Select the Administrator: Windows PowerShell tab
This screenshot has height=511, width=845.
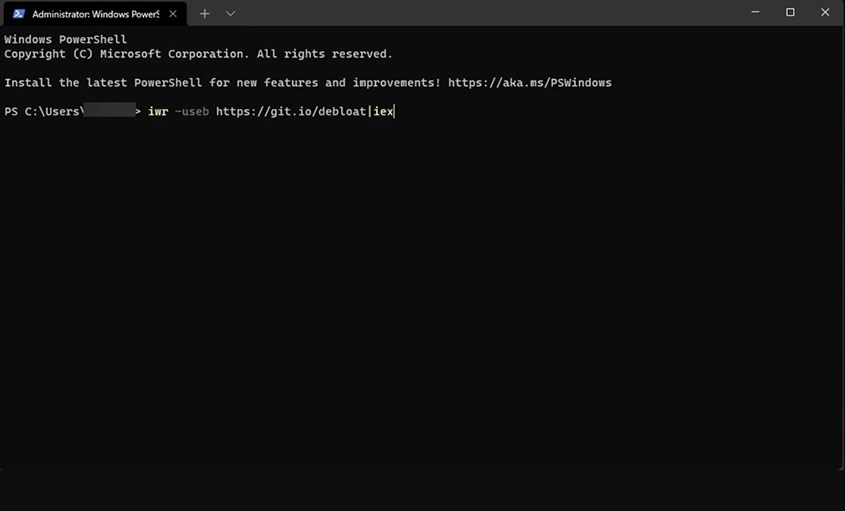(95, 14)
